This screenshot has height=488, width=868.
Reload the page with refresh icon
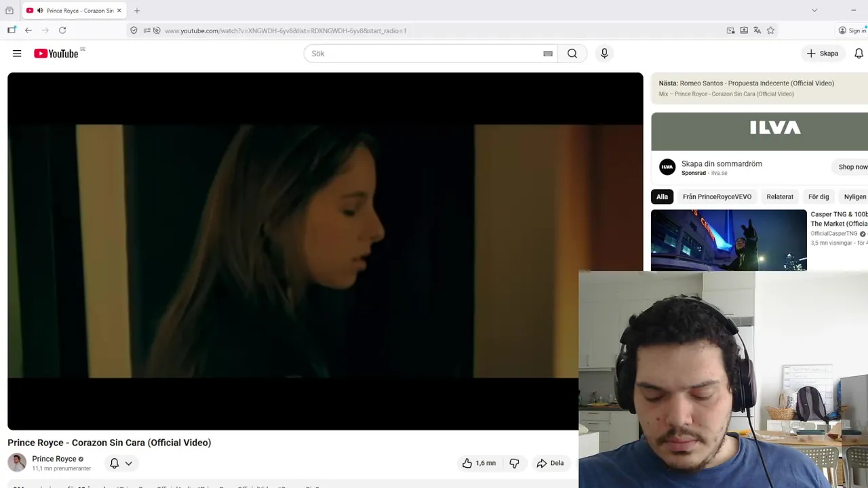[62, 30]
